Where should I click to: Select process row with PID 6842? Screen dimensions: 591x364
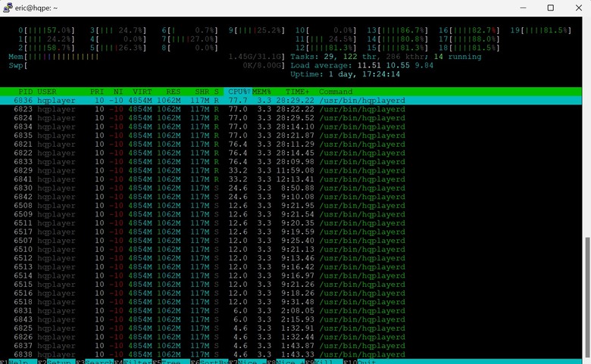pos(291,197)
